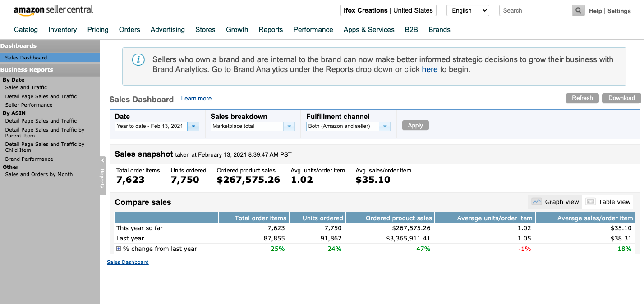Click the bottom Sales Dashboard breadcrumb link
644x304 pixels.
128,262
